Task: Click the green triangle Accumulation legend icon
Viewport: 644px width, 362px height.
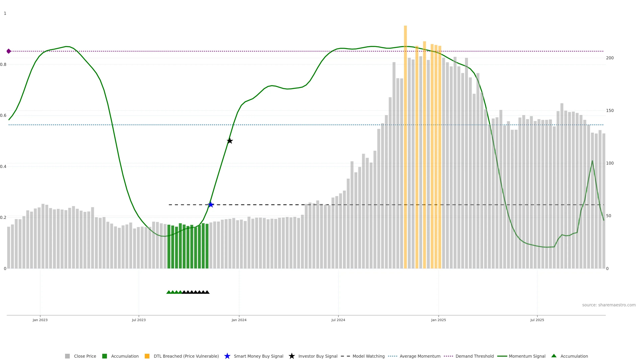Action: [554, 356]
